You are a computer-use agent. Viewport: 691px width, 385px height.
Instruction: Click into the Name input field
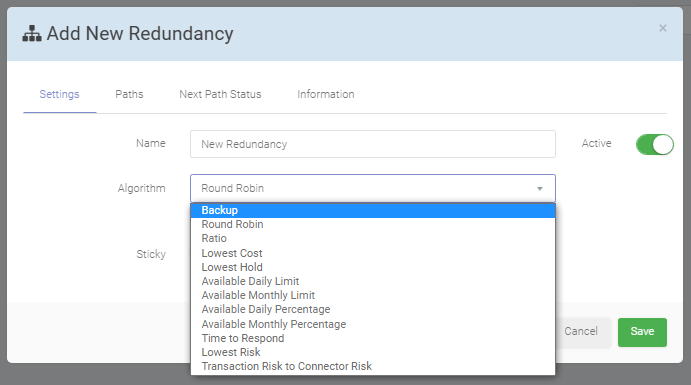[x=373, y=144]
